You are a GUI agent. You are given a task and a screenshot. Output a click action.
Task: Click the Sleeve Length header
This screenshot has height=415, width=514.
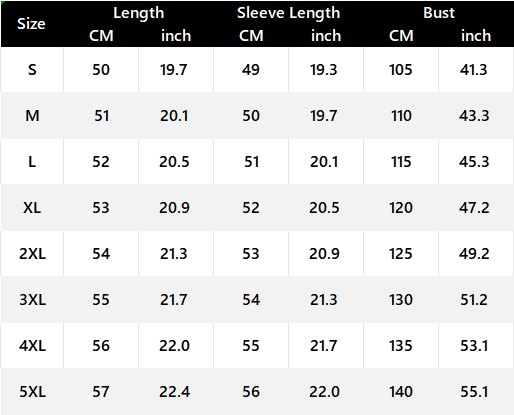point(288,13)
